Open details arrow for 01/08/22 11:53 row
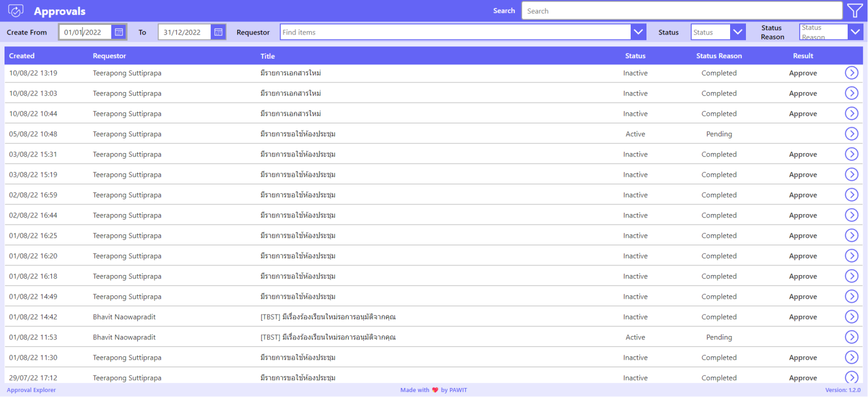Image resolution: width=868 pixels, height=397 pixels. point(852,337)
